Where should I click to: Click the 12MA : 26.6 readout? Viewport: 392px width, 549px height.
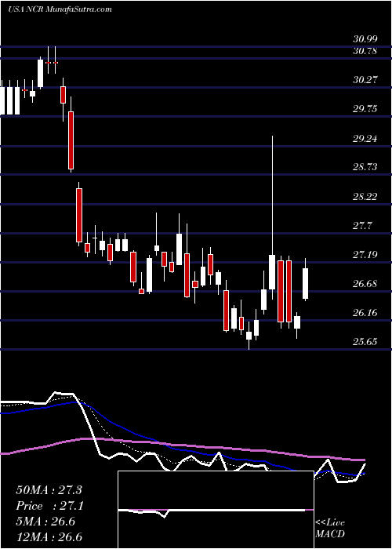(49, 537)
